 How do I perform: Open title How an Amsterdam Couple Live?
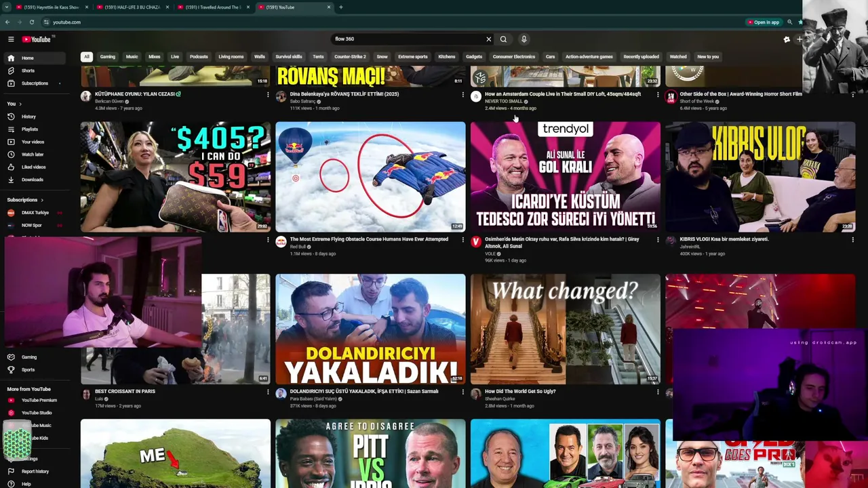coord(563,94)
